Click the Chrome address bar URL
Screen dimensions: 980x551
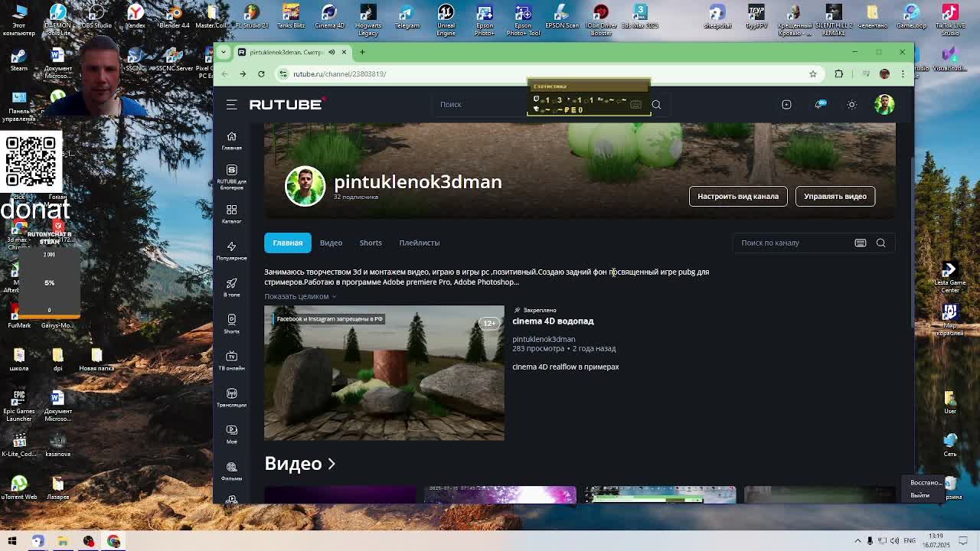(339, 73)
